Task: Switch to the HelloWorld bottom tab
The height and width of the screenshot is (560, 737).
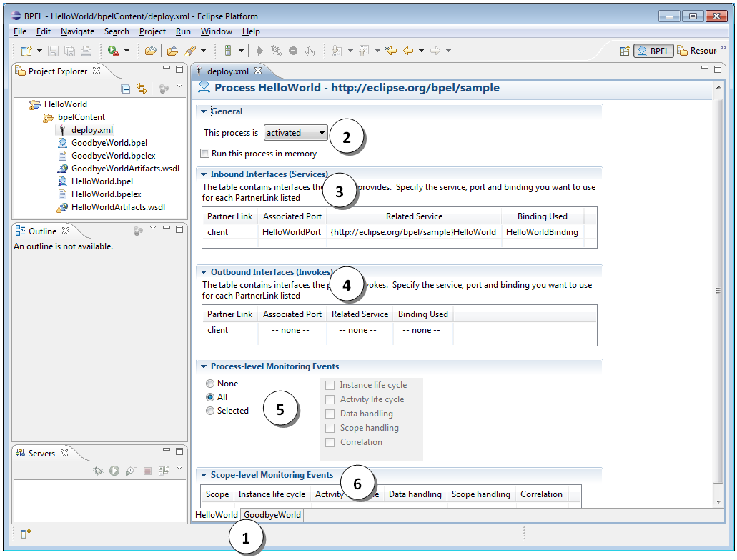Action: (x=216, y=515)
